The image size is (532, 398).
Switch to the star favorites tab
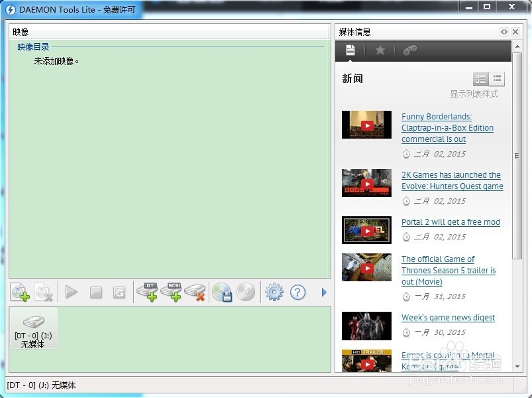pos(380,50)
